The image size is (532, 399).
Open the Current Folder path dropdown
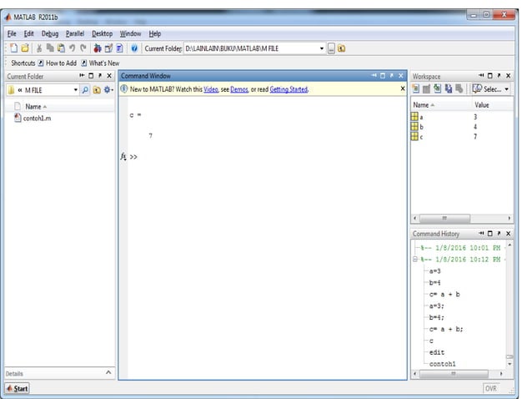(x=322, y=48)
